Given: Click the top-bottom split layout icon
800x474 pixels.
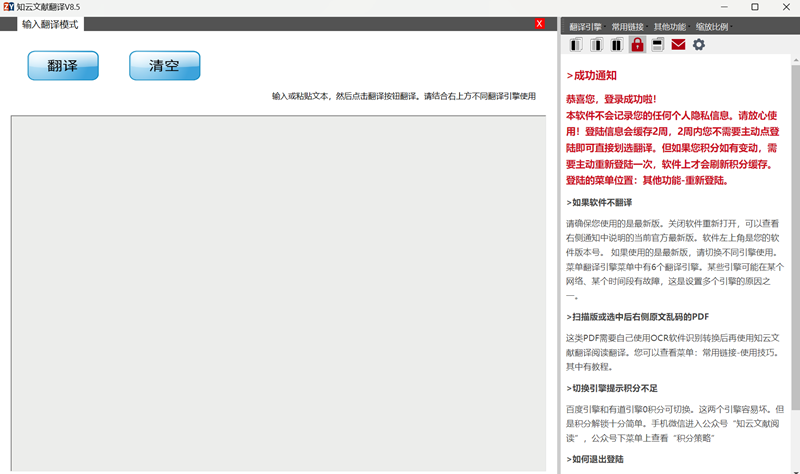Looking at the screenshot, I should pos(657,45).
